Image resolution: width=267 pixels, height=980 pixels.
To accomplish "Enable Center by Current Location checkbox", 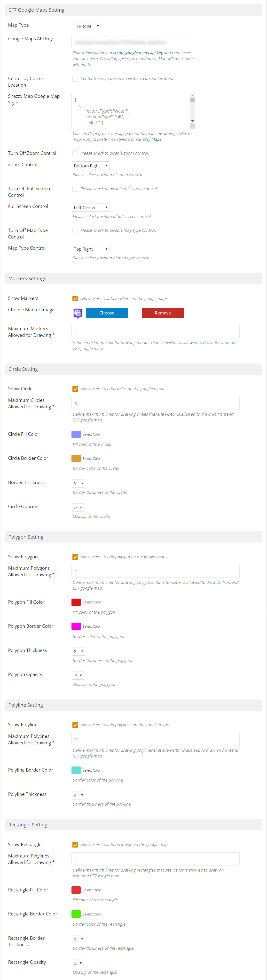I will tap(75, 78).
